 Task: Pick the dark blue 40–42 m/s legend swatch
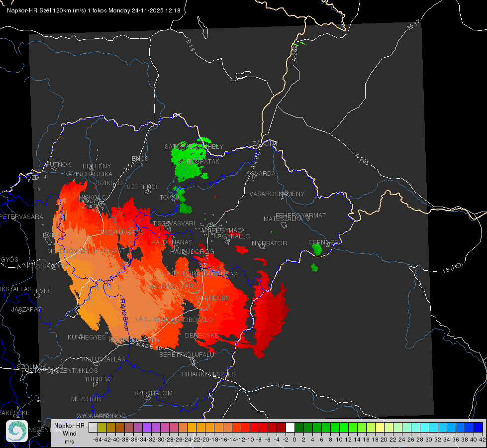click(x=479, y=427)
